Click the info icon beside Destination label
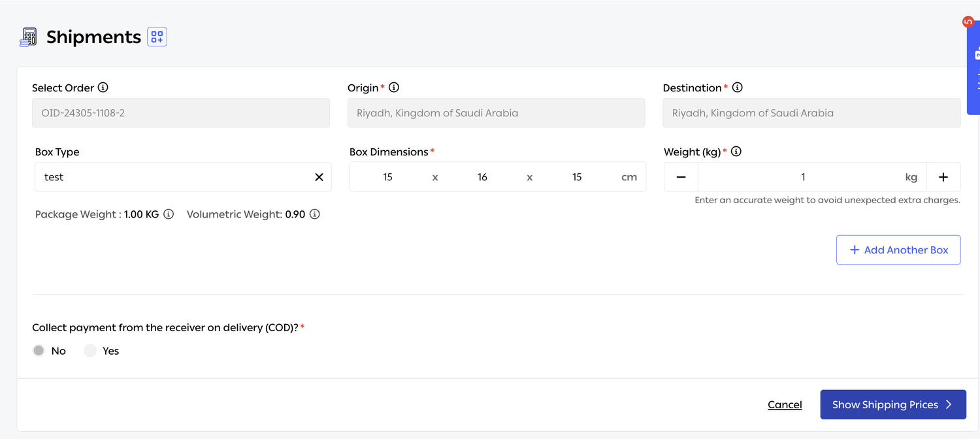 click(x=737, y=88)
